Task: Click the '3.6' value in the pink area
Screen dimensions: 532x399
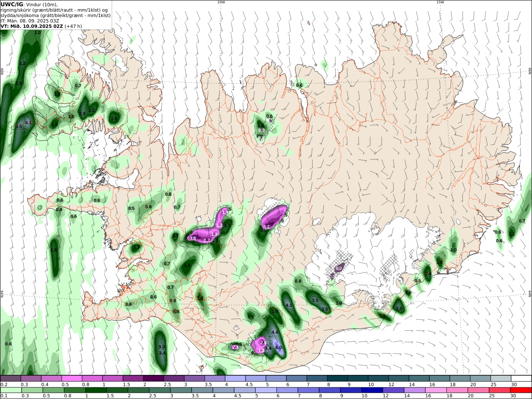Action: click(x=193, y=239)
